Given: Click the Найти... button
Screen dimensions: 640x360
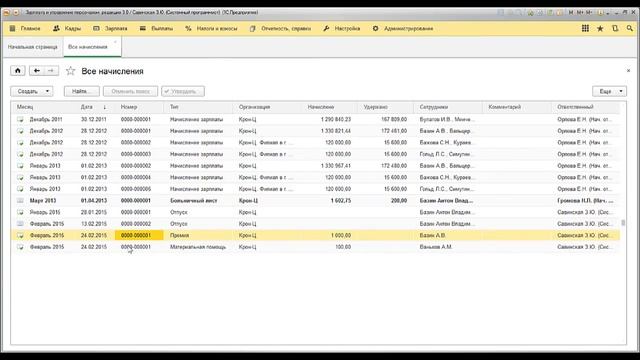Looking at the screenshot, I should (82, 91).
